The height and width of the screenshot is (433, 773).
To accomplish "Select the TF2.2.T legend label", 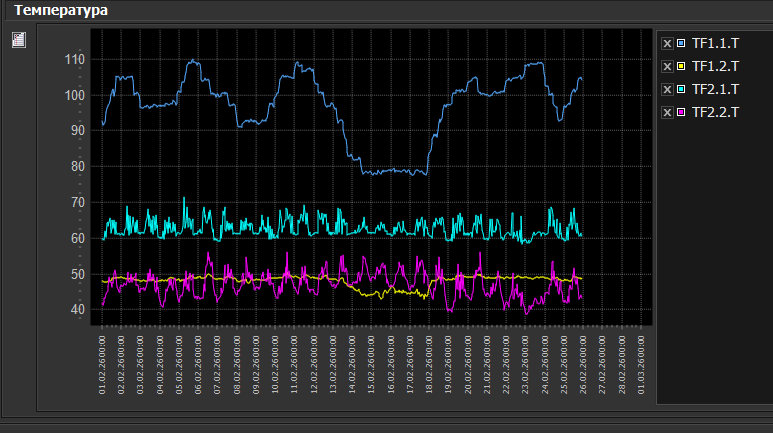I will click(715, 112).
